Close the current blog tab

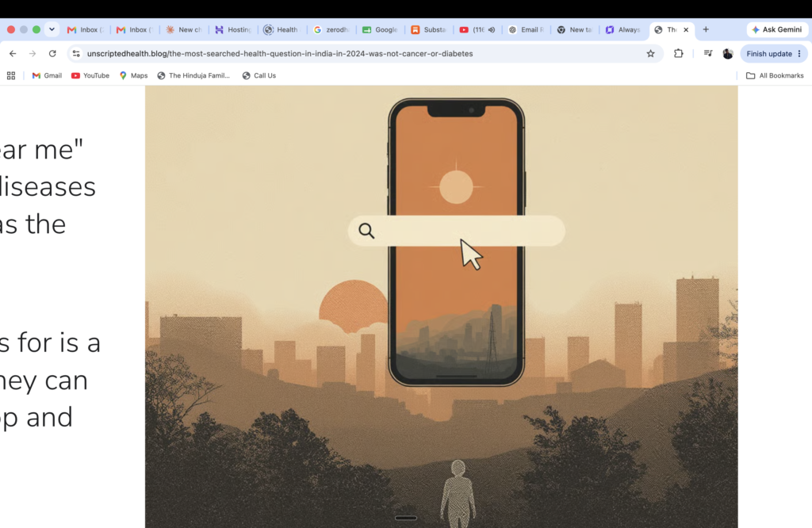[686, 30]
